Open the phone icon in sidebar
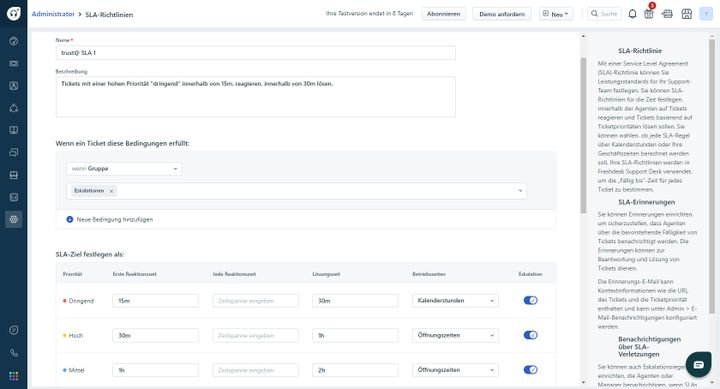The width and height of the screenshot is (720, 389). point(14,353)
